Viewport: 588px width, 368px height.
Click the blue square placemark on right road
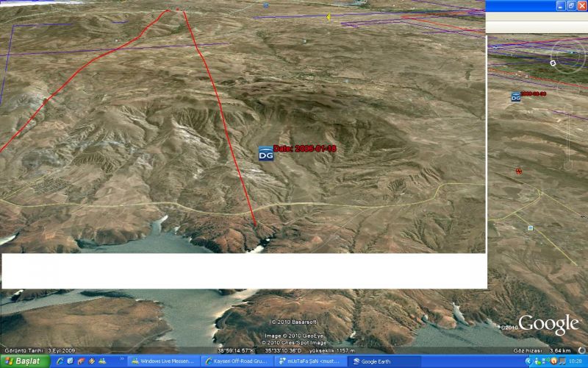pos(530,228)
